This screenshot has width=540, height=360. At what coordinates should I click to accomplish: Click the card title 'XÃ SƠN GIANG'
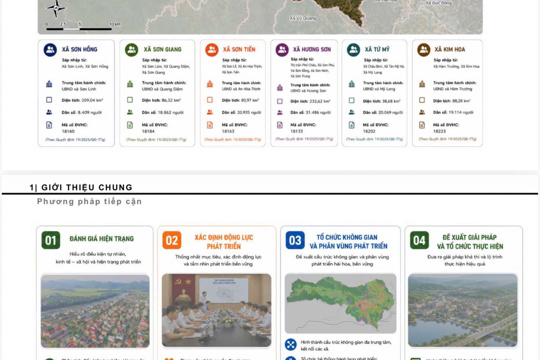pos(163,49)
